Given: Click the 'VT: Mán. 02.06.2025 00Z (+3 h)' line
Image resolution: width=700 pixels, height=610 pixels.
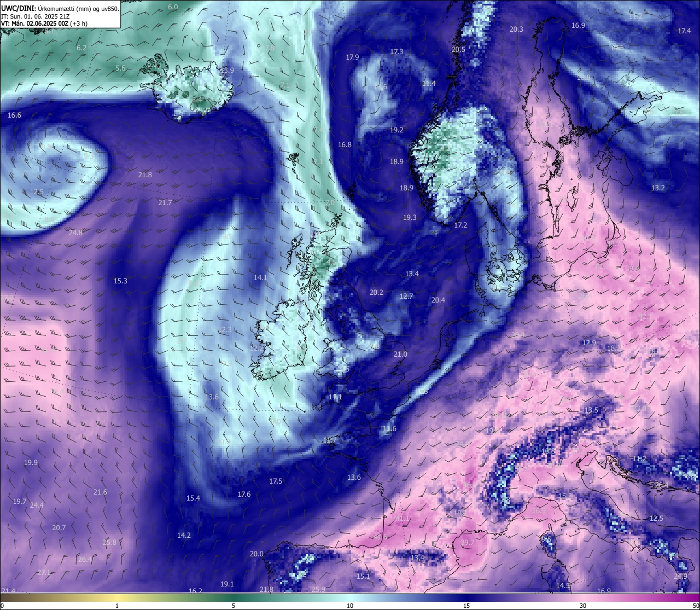Looking at the screenshot, I should pyautogui.click(x=44, y=24).
